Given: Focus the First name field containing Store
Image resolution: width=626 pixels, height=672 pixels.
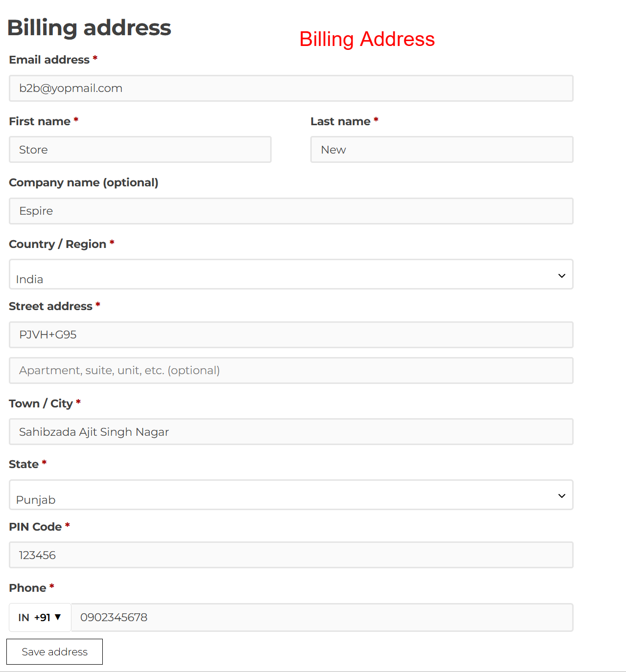Looking at the screenshot, I should click(x=140, y=150).
